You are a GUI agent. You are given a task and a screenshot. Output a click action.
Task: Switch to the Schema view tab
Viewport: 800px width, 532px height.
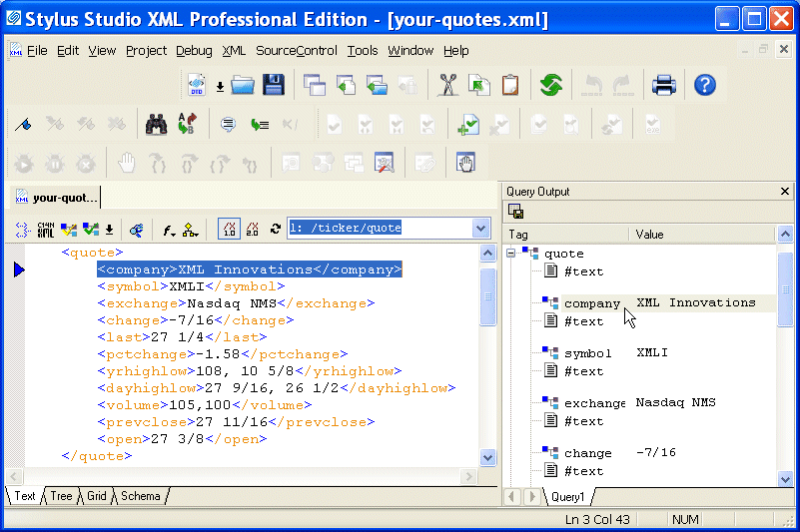tap(140, 496)
